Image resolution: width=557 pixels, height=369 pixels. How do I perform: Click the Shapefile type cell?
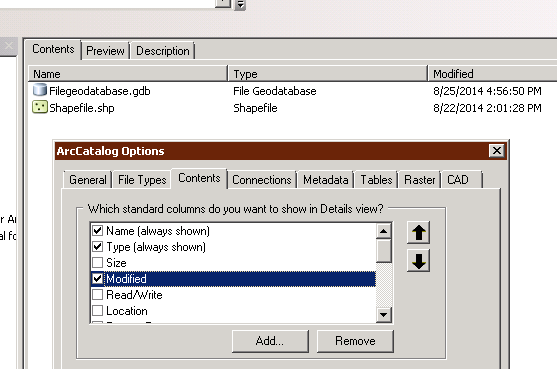tap(255, 108)
